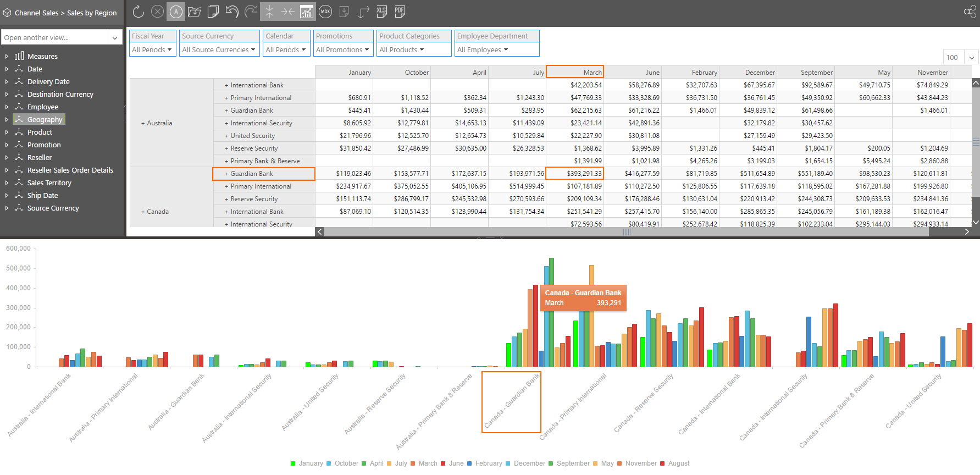
Task: Select the $393,291.33 cell
Action: click(x=575, y=173)
